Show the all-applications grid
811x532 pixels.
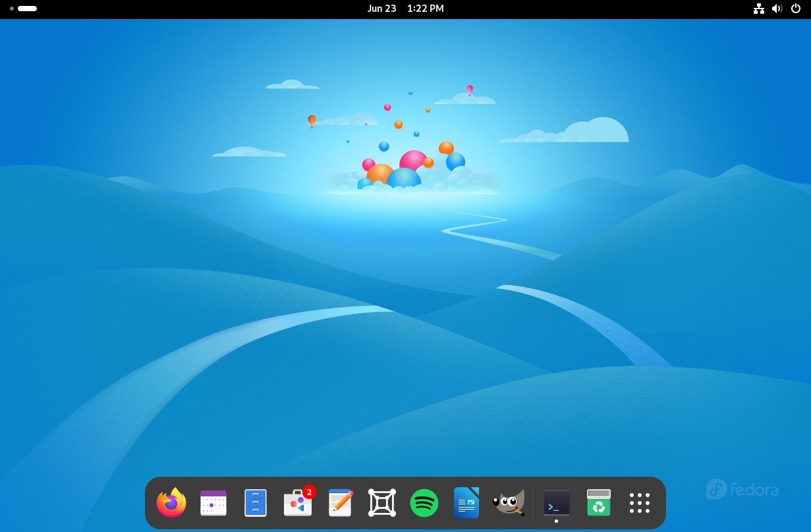638,502
